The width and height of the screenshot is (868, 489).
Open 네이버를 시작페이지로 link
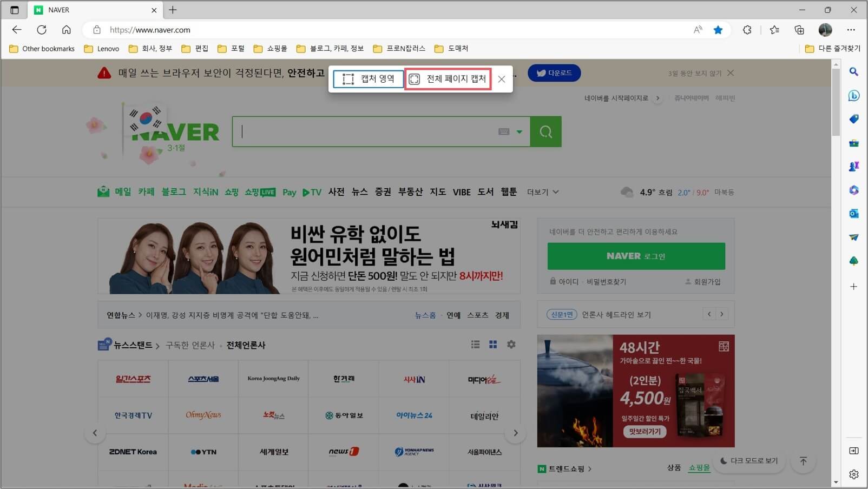(616, 98)
